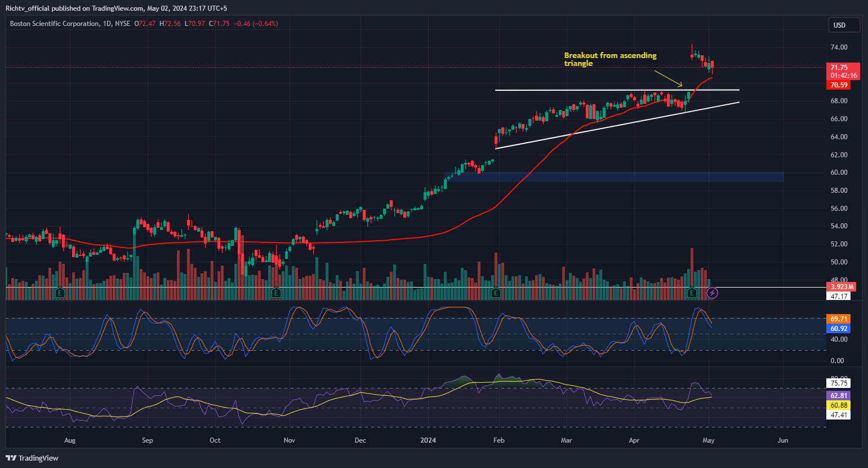Click the current price label 71.75
868x468 pixels.
click(839, 67)
